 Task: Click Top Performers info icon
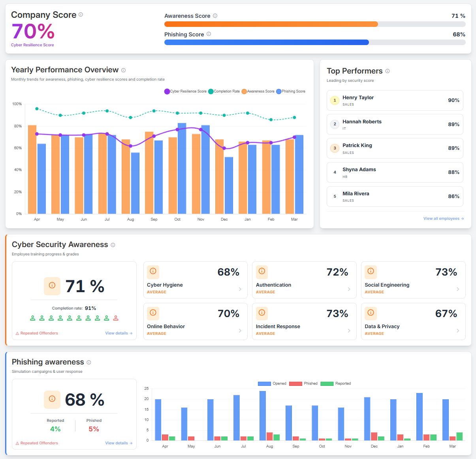click(388, 71)
